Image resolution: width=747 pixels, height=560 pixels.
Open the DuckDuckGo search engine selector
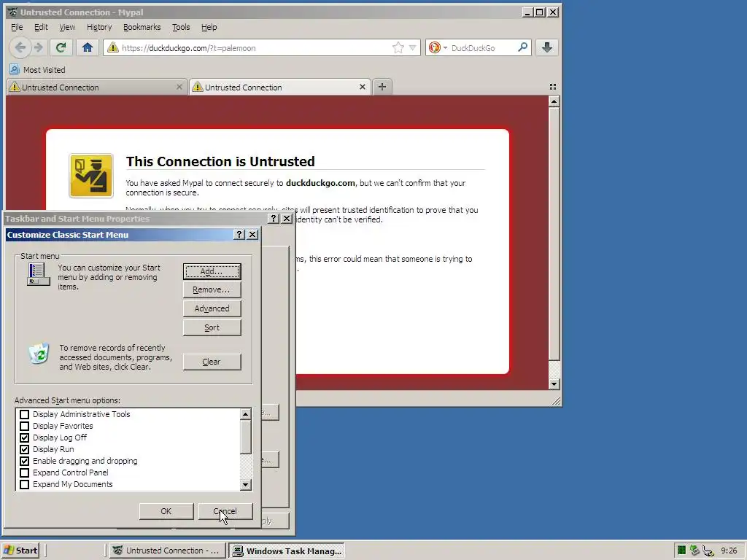[438, 47]
